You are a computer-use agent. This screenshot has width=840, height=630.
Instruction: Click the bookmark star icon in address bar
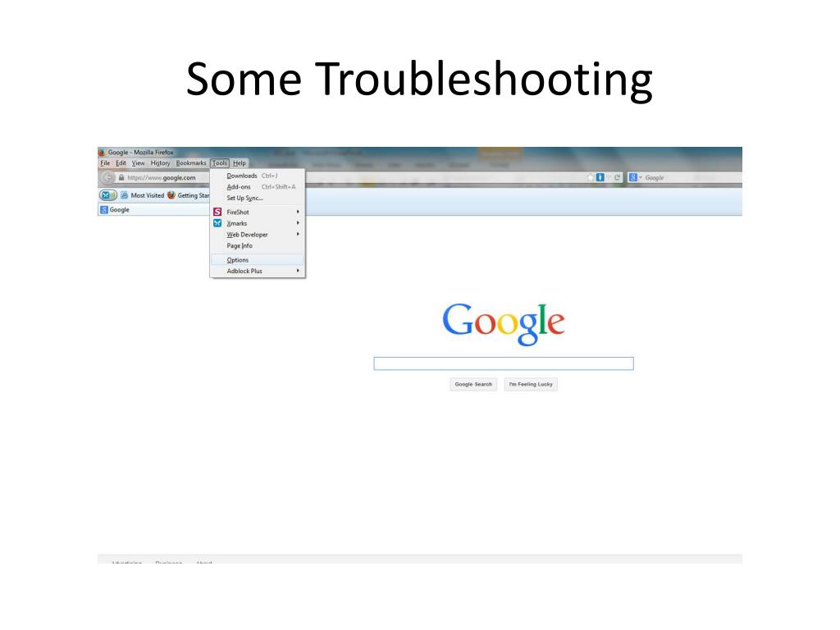point(591,177)
